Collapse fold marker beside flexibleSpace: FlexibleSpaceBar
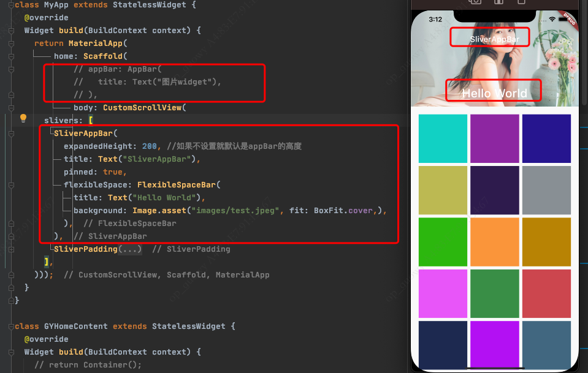 click(x=11, y=185)
